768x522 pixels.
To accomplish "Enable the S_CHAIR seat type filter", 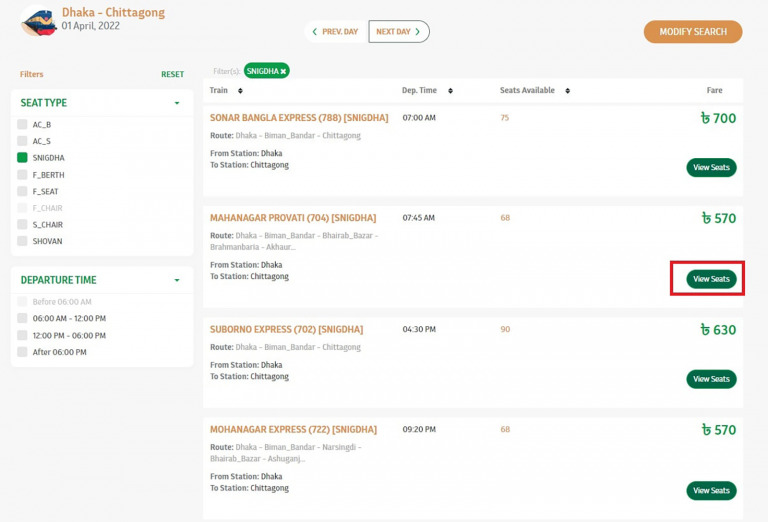I will [22, 225].
